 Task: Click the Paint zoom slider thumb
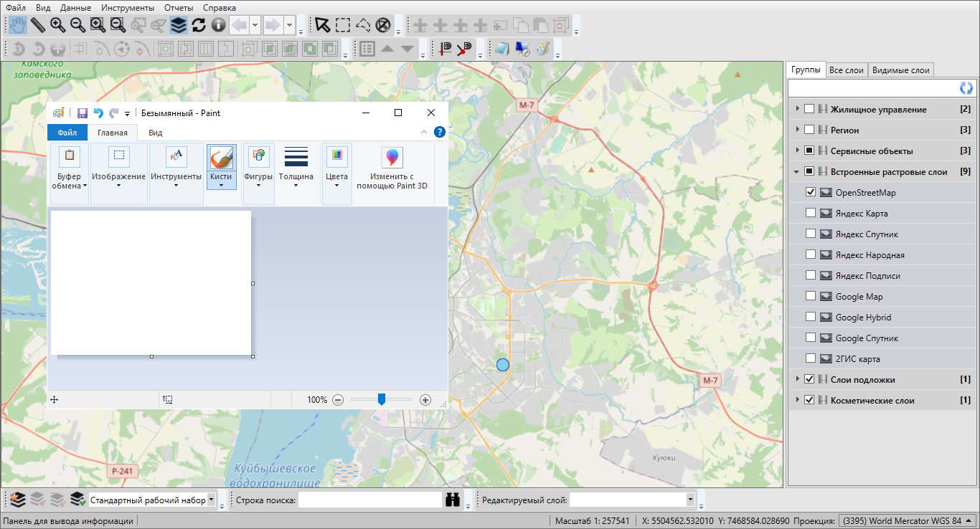pyautogui.click(x=382, y=399)
